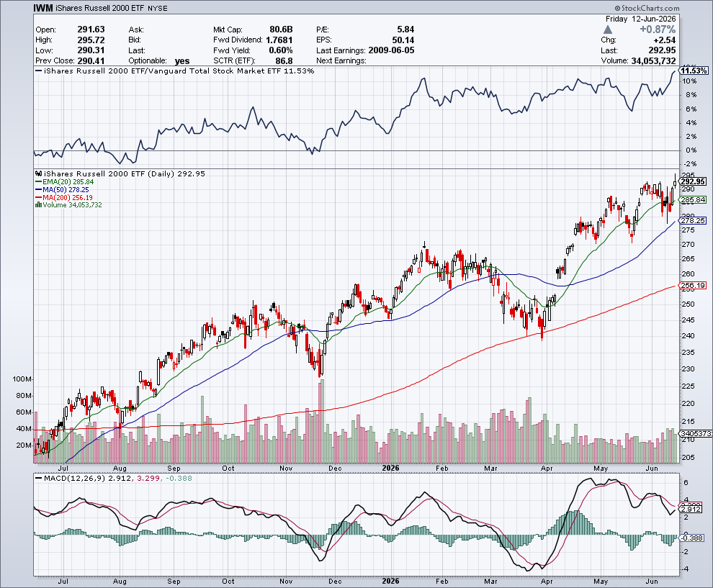The width and height of the screenshot is (713, 588).
Task: Click the green '285.84' EMA axis flag
Action: (693, 200)
